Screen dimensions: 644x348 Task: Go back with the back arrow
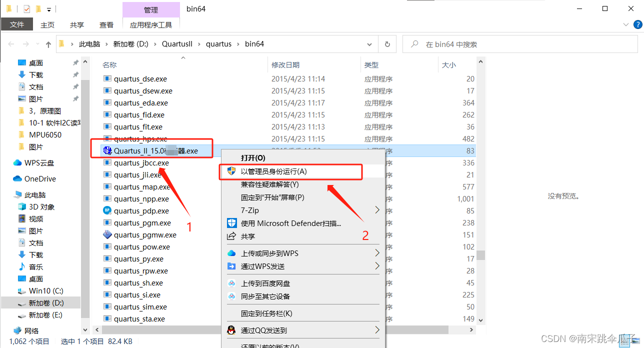tap(11, 44)
